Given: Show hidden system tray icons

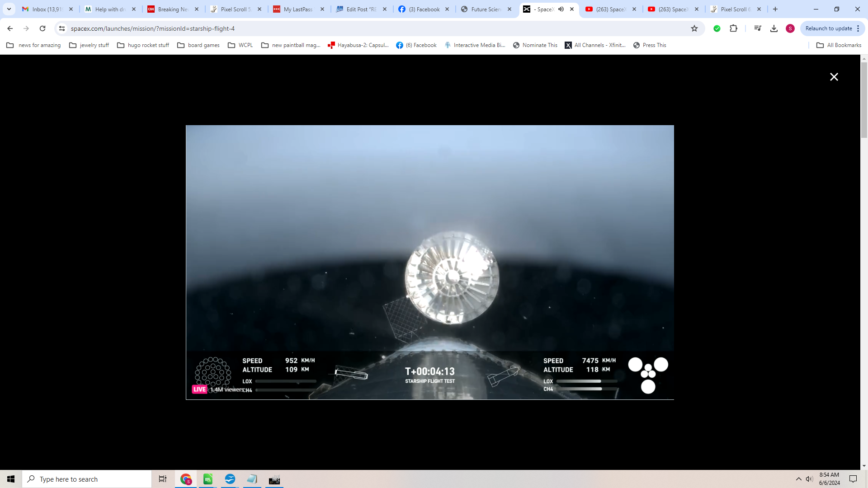Looking at the screenshot, I should pos(798,479).
